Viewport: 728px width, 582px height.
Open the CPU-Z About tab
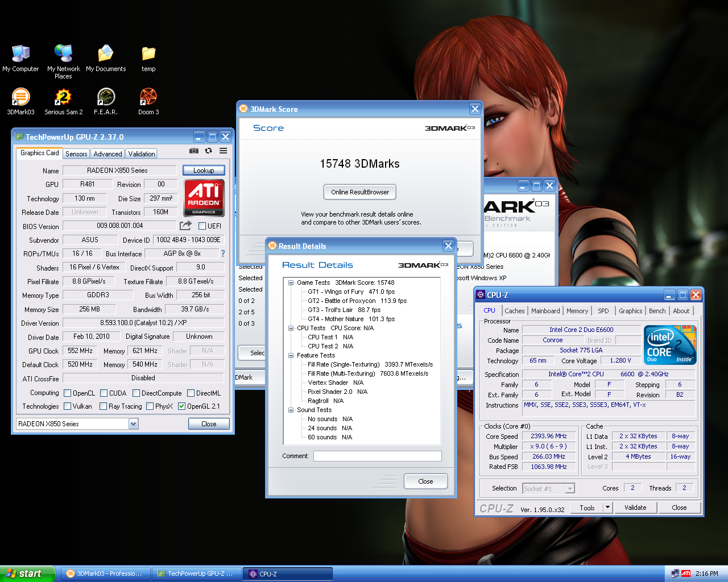click(681, 311)
